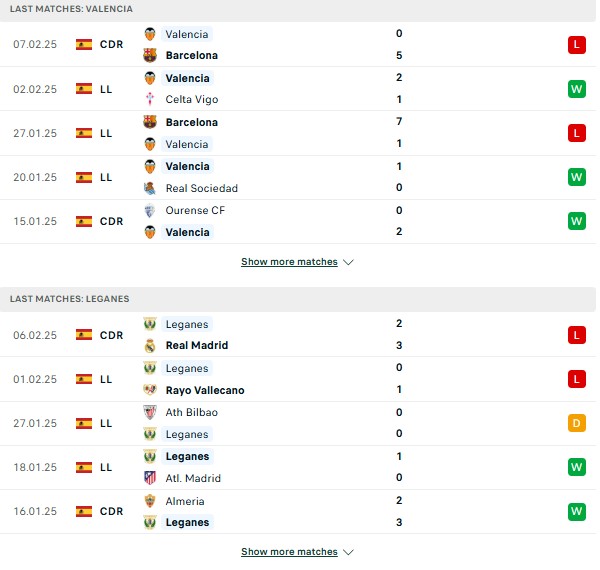Click the Ourense CF team badge
The image size is (600, 570).
150,210
